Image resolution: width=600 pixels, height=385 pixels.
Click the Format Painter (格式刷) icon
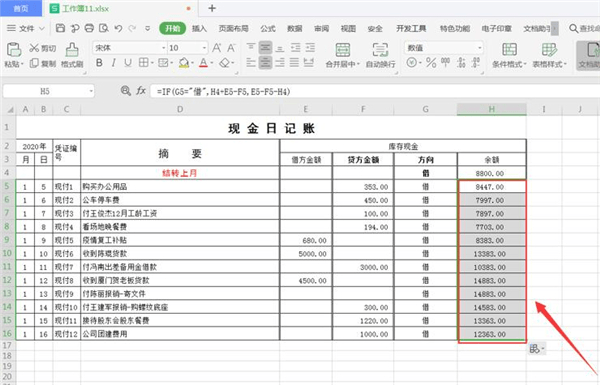coord(72,49)
